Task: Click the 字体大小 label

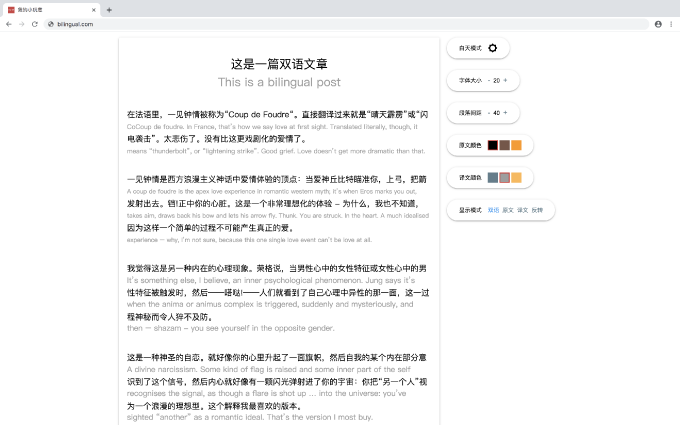Action: 471,81
